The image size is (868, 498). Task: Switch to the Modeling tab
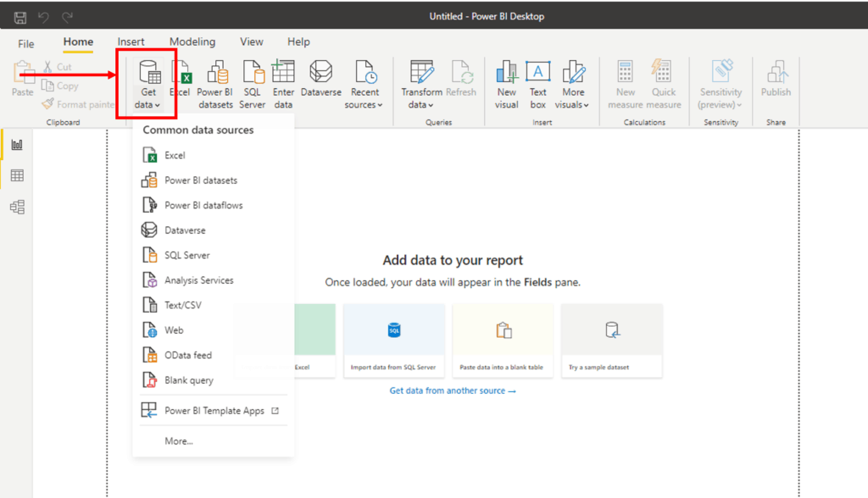192,42
